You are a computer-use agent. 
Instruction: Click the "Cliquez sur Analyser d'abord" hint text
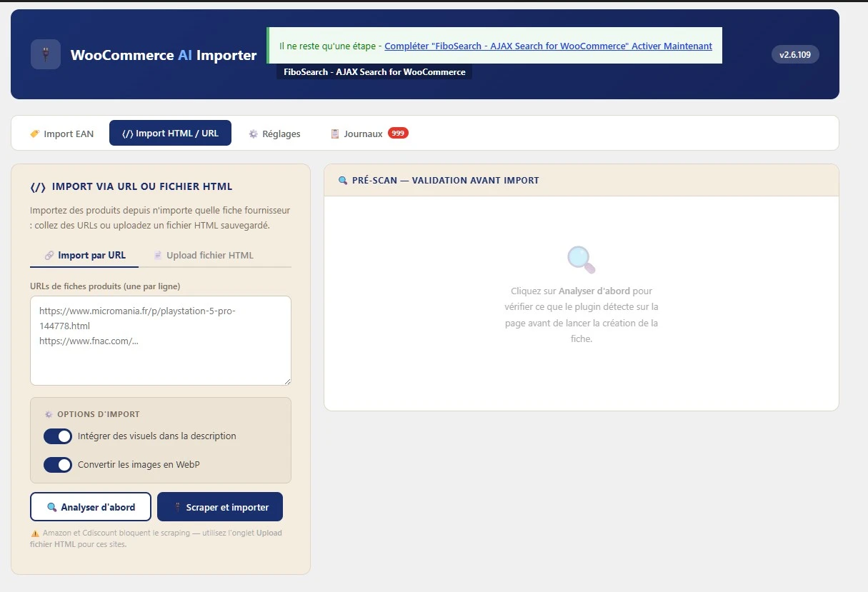[x=581, y=315]
